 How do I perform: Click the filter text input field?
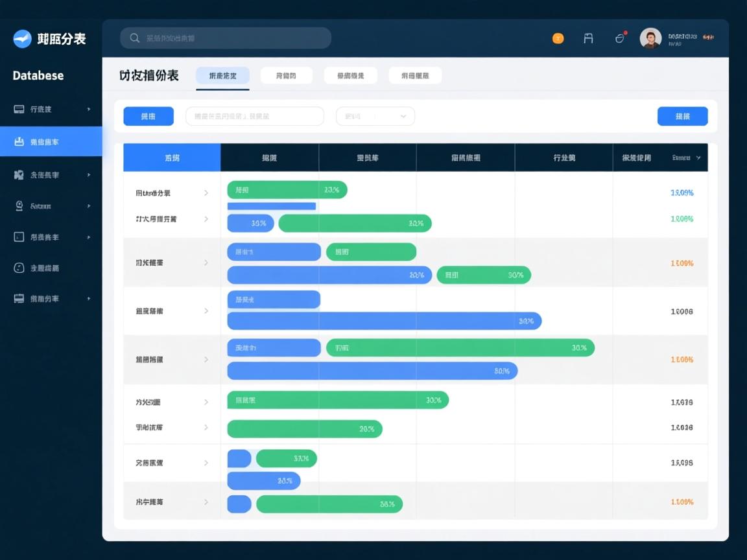tap(254, 117)
